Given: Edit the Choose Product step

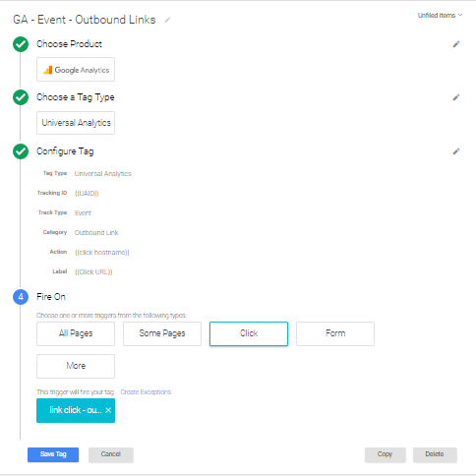Looking at the screenshot, I should tap(456, 44).
